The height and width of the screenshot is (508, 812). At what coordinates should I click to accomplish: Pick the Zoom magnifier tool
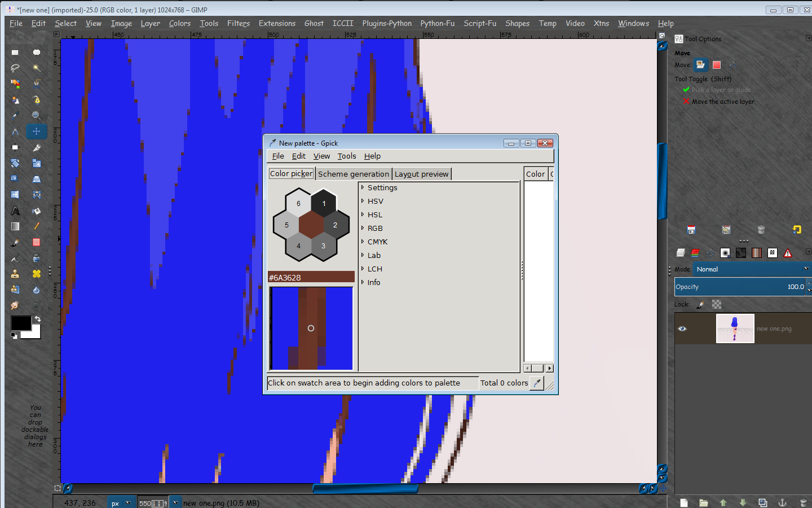[x=36, y=115]
